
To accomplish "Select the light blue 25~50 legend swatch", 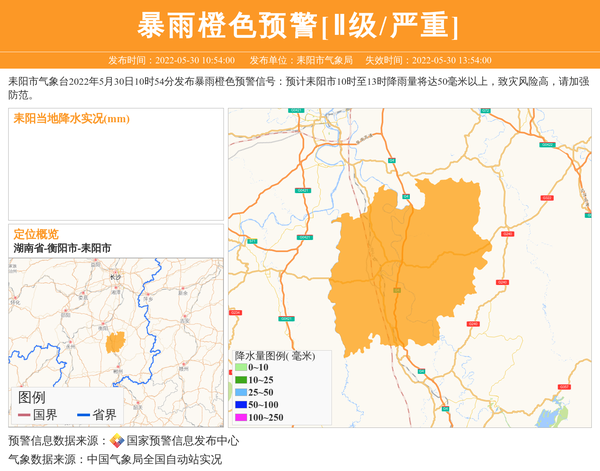I will pos(241,392).
